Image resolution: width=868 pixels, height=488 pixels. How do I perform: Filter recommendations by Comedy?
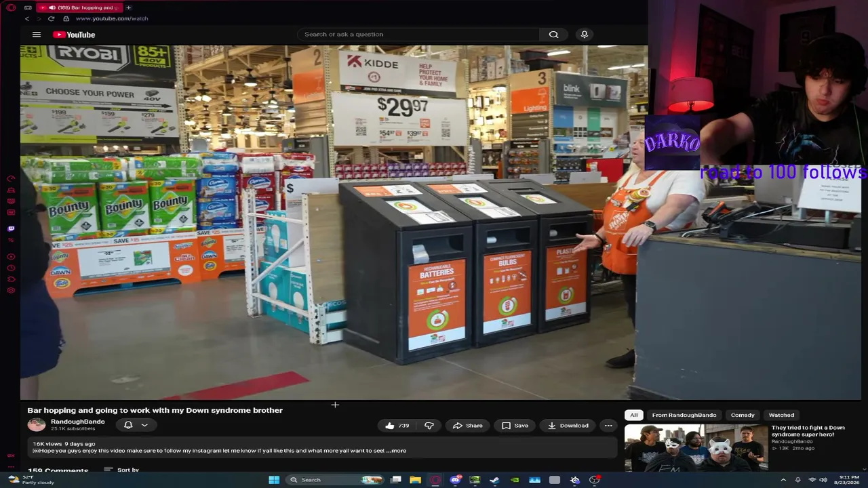click(x=743, y=415)
